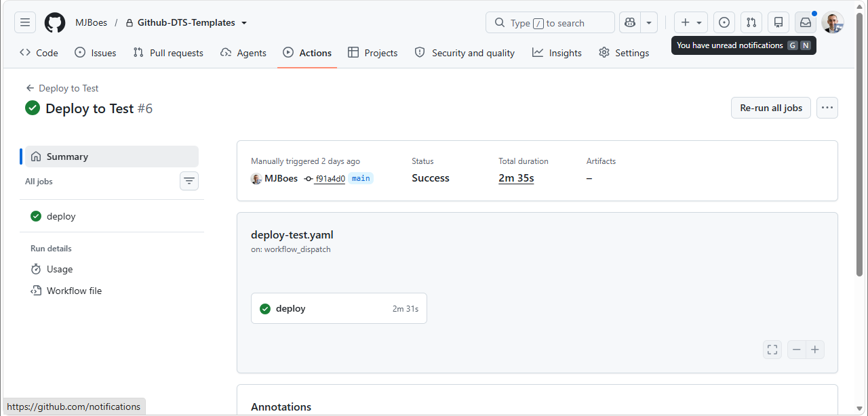The width and height of the screenshot is (868, 416).
Task: Click the green success icon beside run title
Action: [33, 108]
